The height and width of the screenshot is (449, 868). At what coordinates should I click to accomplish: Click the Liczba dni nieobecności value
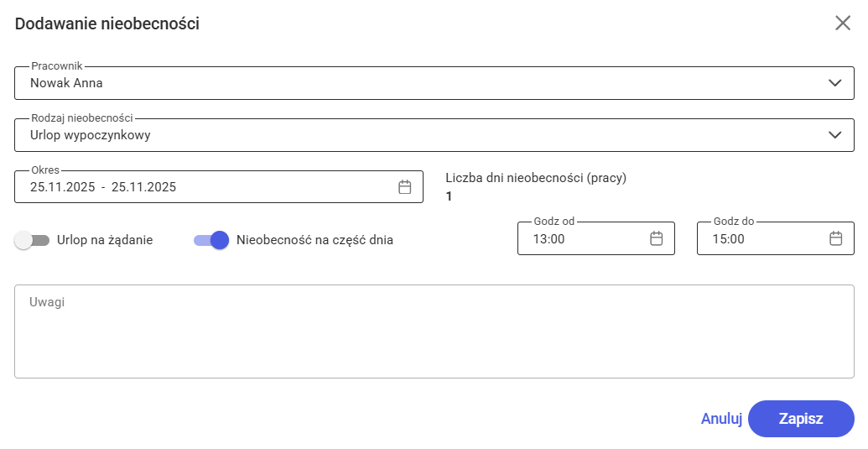click(450, 196)
